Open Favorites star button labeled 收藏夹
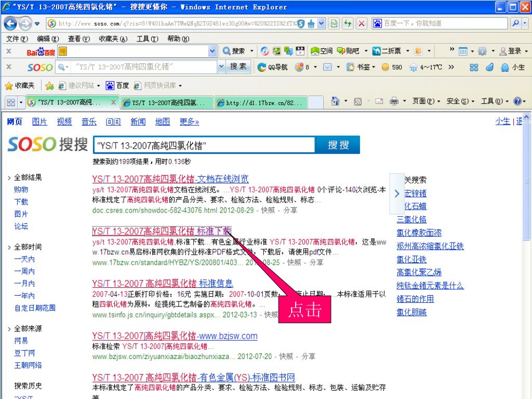This screenshot has height=399, width=532. [x=20, y=86]
